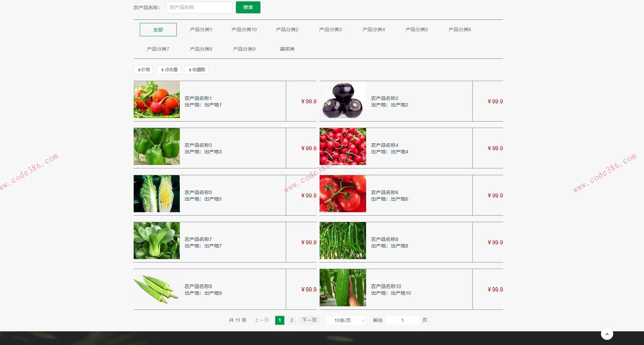The height and width of the screenshot is (345, 644).
Task: Click the ￥99.9 price of 农产品名称5
Action: [x=309, y=196]
